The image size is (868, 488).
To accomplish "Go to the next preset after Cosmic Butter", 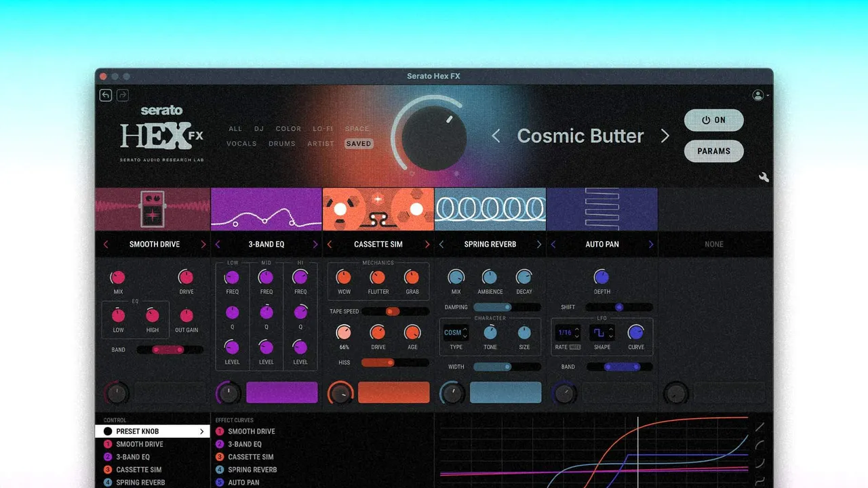I will (665, 136).
